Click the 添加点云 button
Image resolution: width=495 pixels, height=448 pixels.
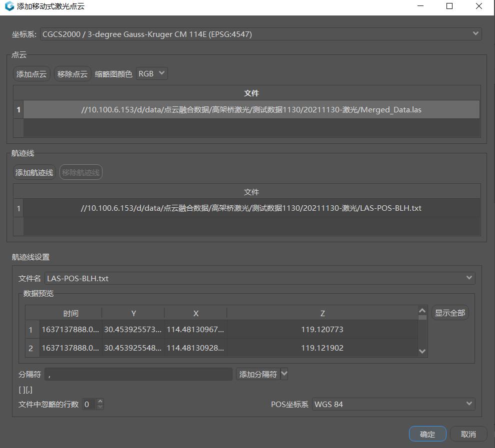31,74
